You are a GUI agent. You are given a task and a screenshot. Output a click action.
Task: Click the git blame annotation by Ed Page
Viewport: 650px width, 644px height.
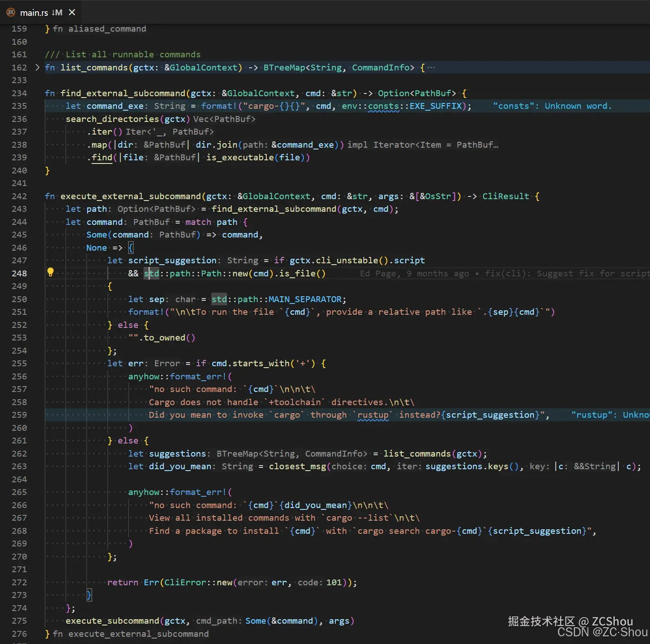point(505,274)
